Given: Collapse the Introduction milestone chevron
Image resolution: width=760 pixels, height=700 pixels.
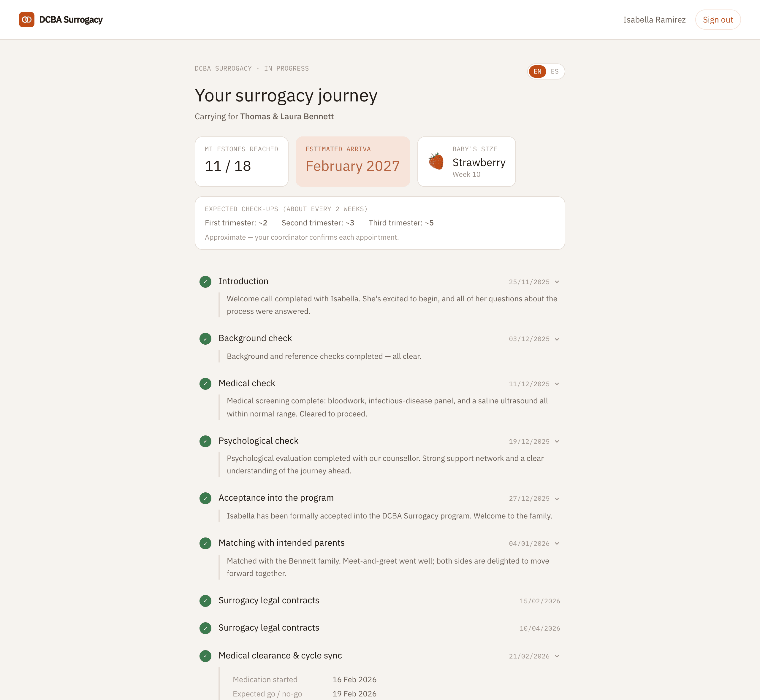Looking at the screenshot, I should [557, 282].
